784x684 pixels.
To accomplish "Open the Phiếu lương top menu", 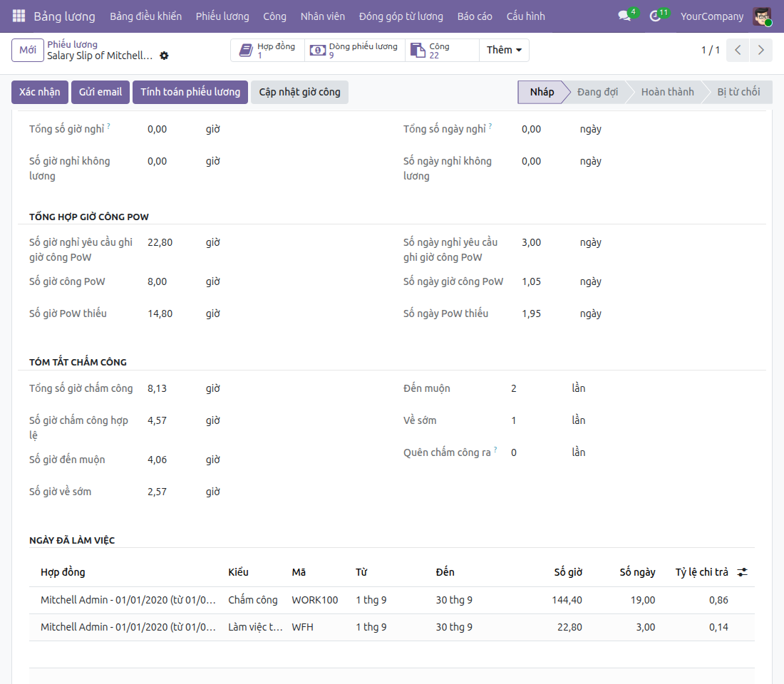I will [x=222, y=16].
